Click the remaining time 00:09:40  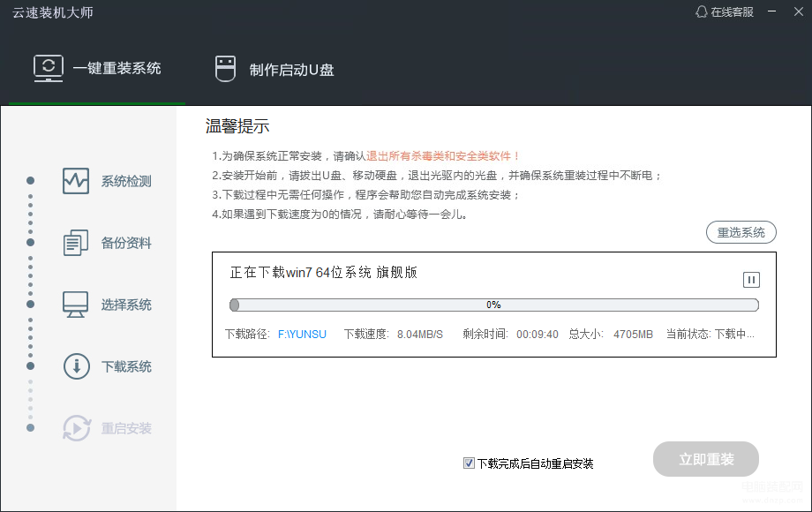click(538, 335)
